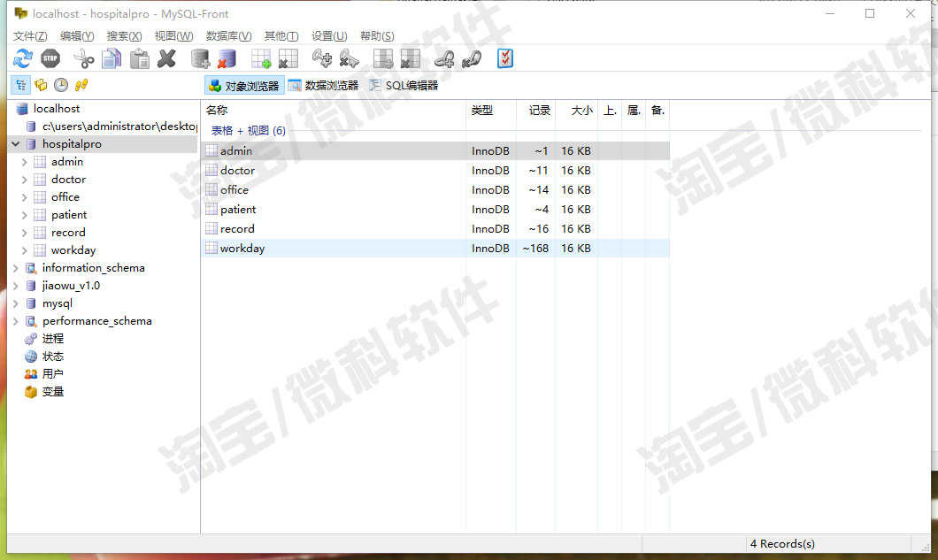Open the 其他(T) menu
938x560 pixels.
click(x=281, y=36)
